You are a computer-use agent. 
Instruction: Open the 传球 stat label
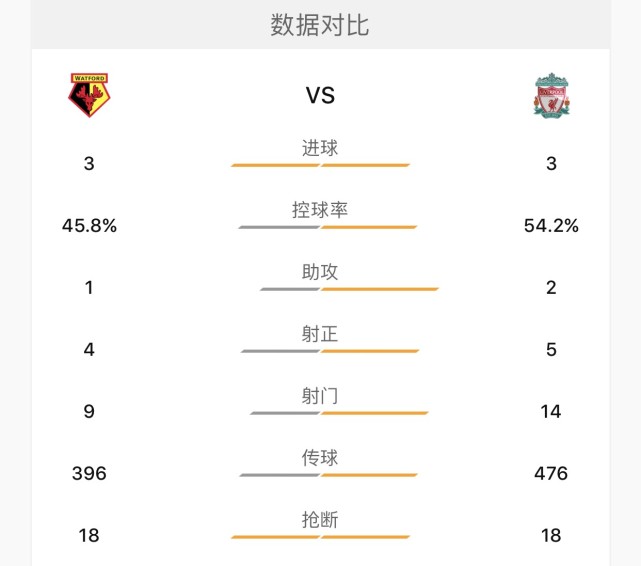(x=320, y=458)
